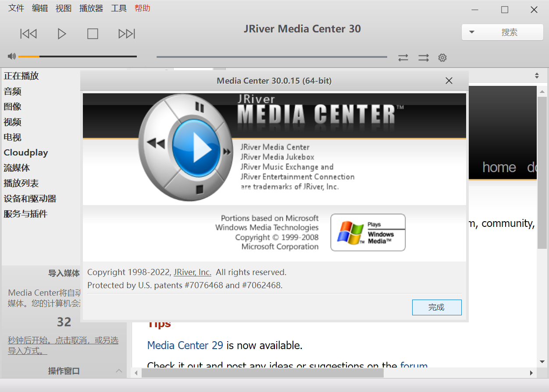Select Cloudplay in the sidebar
The width and height of the screenshot is (549, 392).
point(25,152)
